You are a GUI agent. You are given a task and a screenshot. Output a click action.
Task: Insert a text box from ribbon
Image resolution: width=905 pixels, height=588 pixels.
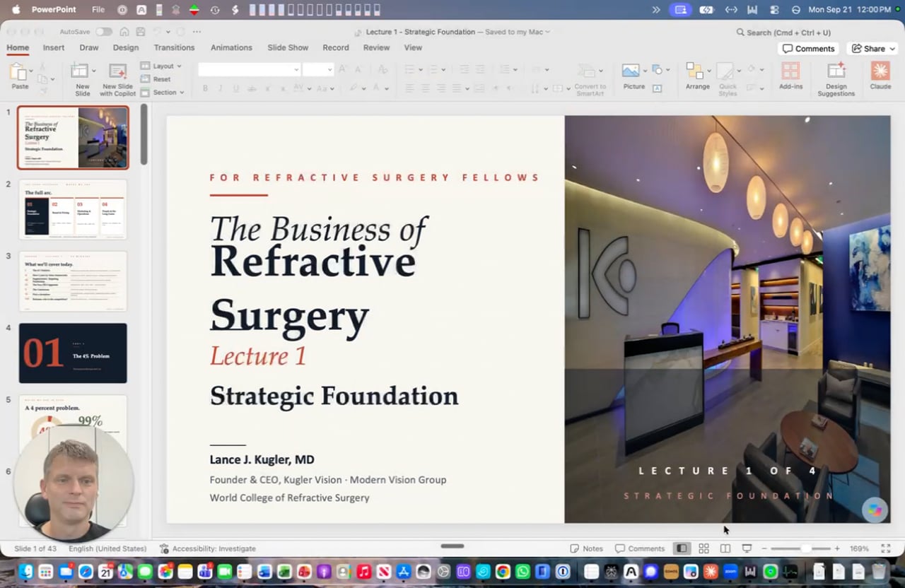pos(657,88)
